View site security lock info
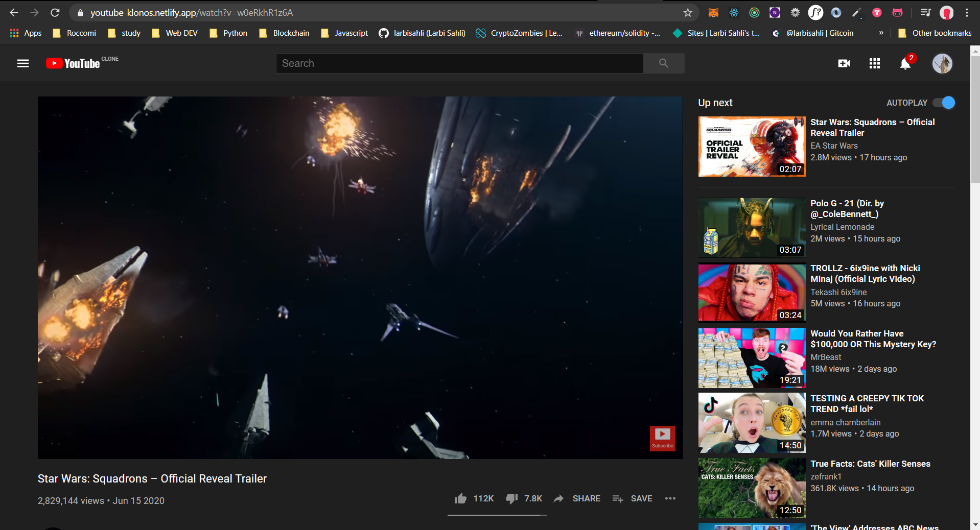980x530 pixels. pyautogui.click(x=80, y=13)
